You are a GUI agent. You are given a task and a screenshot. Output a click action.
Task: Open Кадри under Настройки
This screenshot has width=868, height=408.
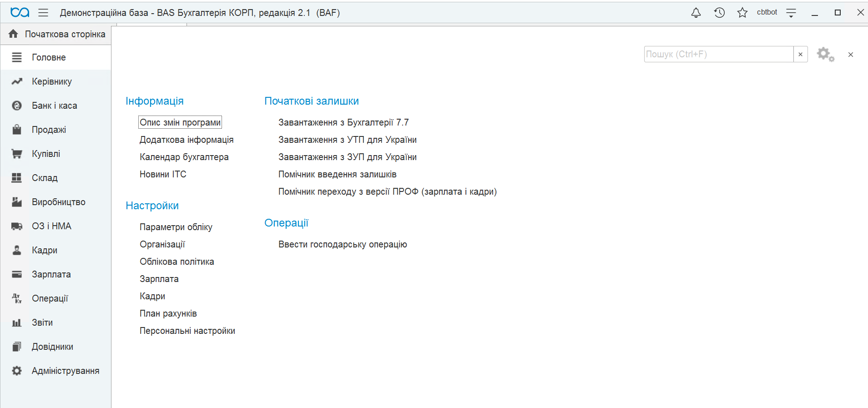[x=152, y=296]
